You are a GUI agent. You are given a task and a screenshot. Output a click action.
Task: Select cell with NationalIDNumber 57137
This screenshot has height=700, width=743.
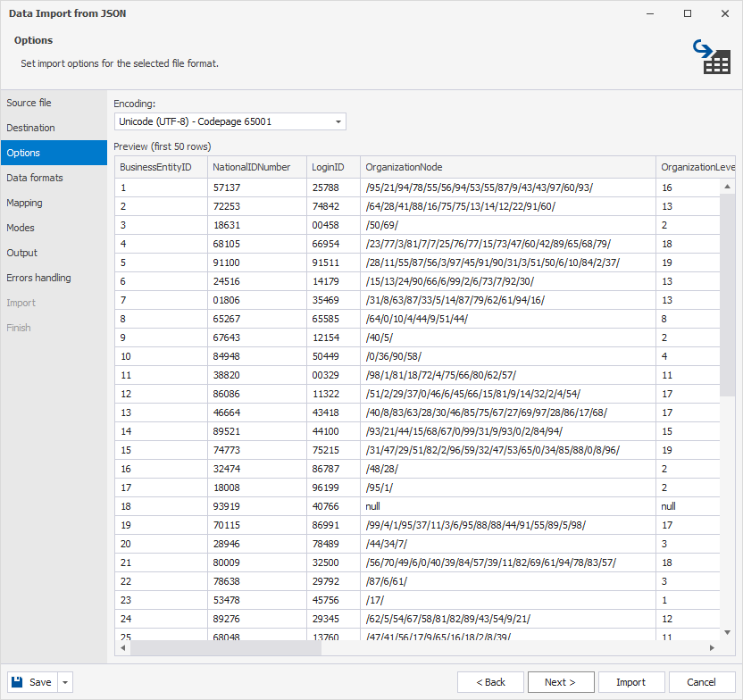coord(257,187)
